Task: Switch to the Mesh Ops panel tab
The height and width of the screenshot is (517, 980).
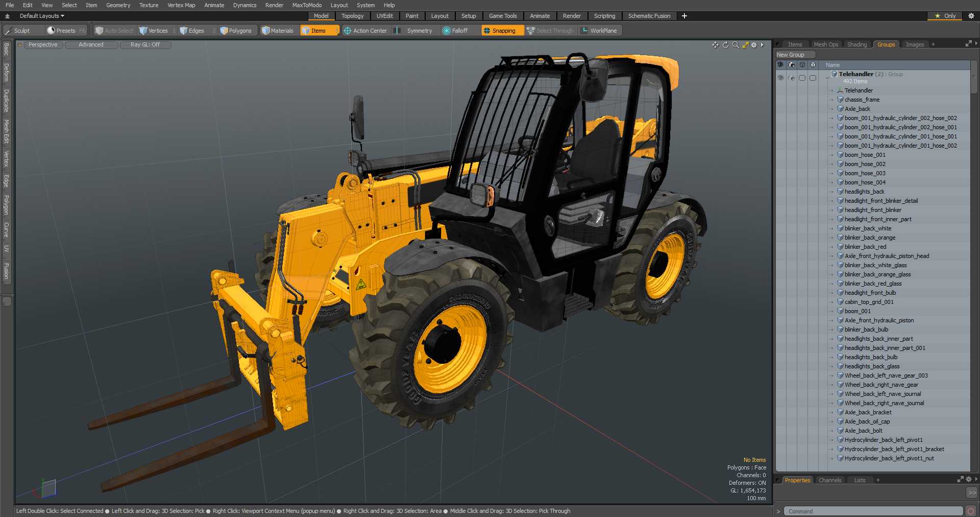Action: click(x=826, y=44)
